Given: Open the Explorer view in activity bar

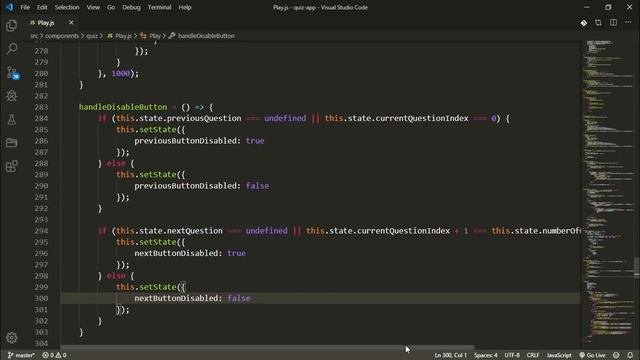Looking at the screenshot, I should pos(11,25).
